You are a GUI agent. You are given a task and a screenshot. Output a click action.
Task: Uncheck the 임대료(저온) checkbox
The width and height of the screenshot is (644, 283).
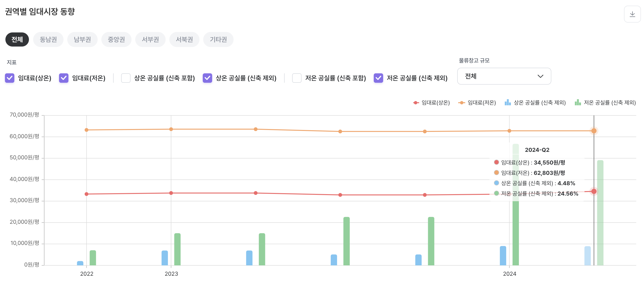coord(64,78)
